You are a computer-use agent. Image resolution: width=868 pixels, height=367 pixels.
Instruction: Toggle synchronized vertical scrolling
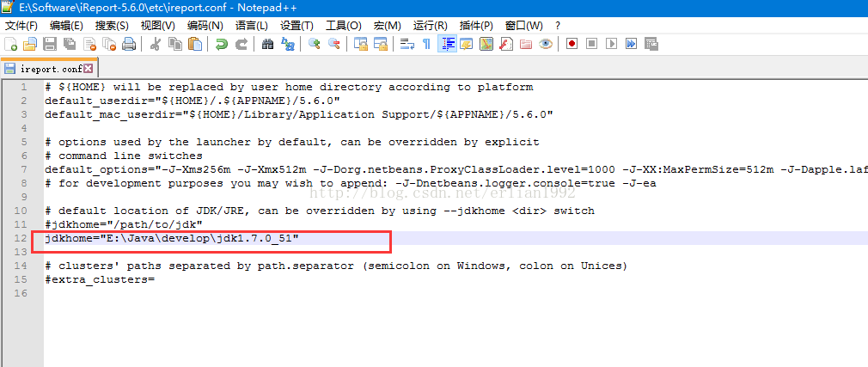point(361,45)
